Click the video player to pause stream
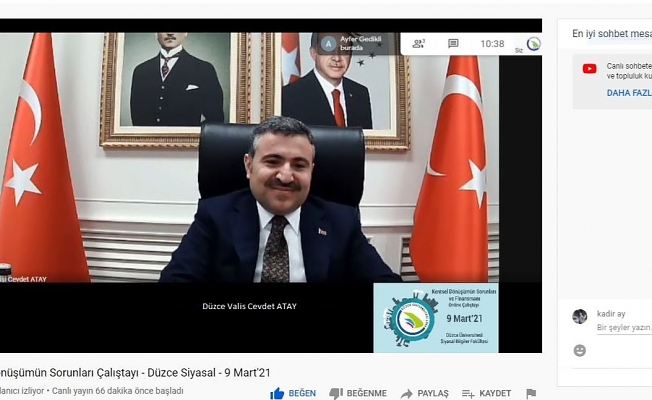The height and width of the screenshot is (400, 652). pyautogui.click(x=270, y=180)
